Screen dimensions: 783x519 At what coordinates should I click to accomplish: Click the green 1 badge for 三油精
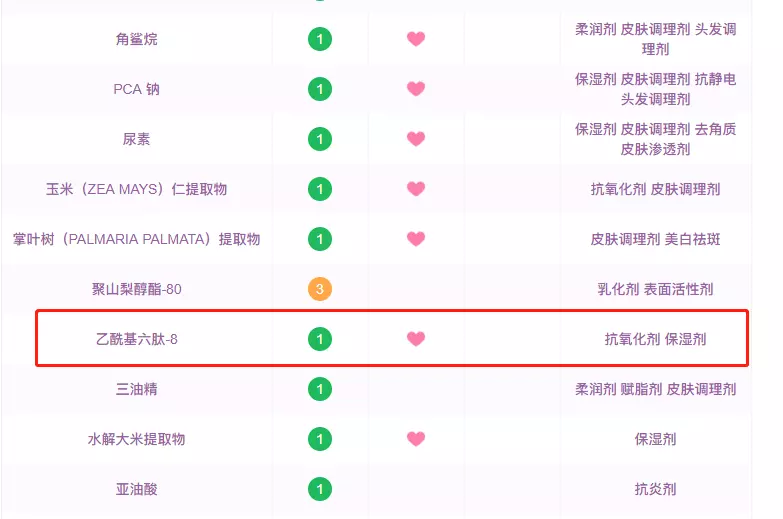pos(320,389)
